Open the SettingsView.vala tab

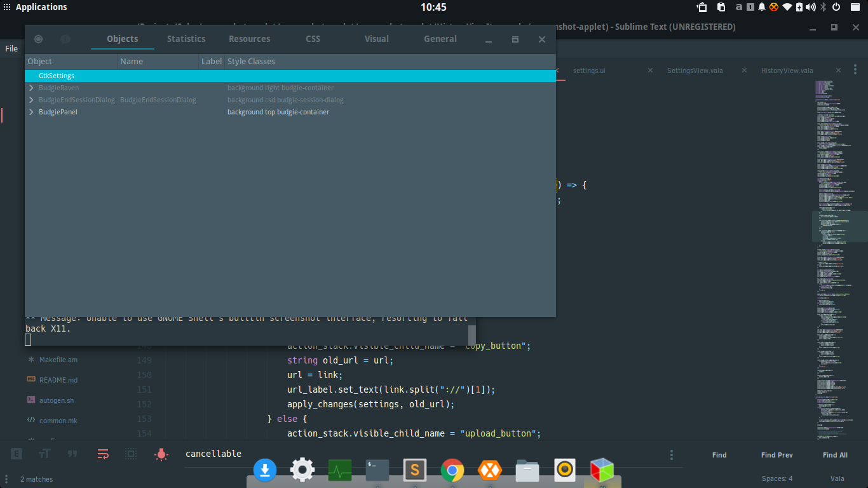point(695,71)
